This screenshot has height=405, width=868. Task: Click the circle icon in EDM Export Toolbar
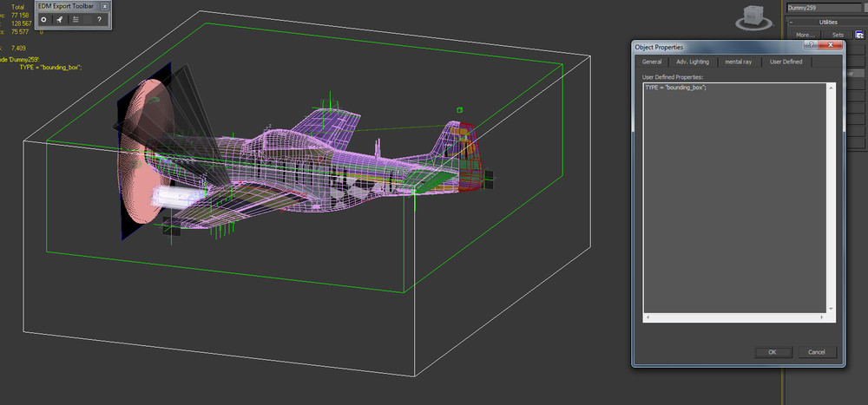43,19
